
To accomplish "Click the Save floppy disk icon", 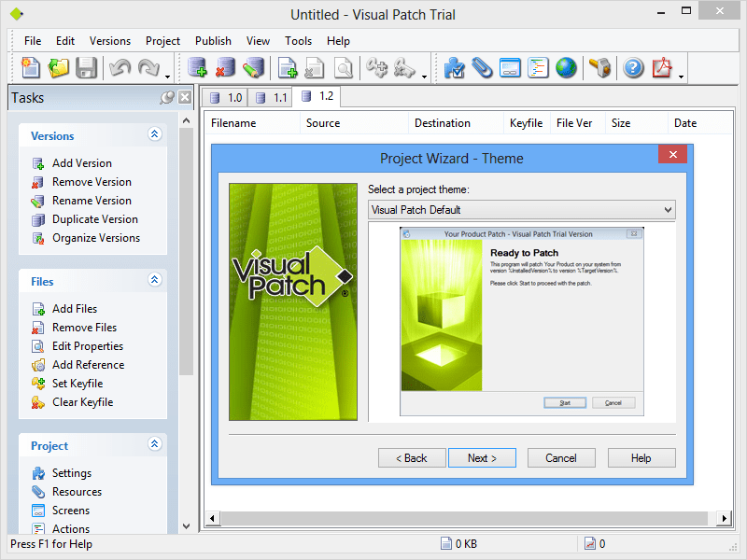I will tap(86, 67).
